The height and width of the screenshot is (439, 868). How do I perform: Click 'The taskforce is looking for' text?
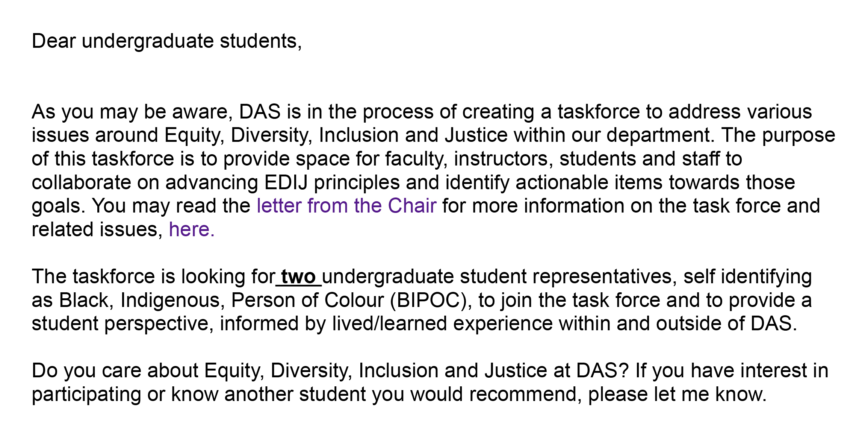coord(154,277)
